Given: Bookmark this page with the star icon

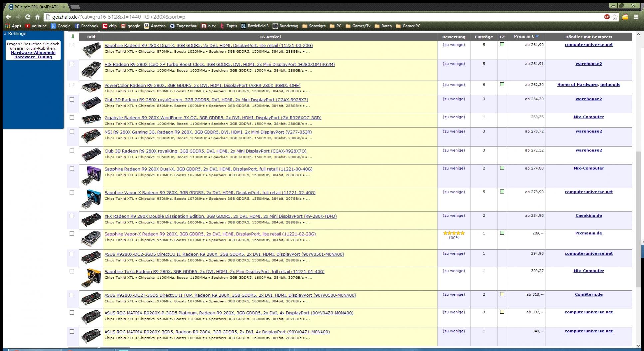Looking at the screenshot, I should pos(615,17).
